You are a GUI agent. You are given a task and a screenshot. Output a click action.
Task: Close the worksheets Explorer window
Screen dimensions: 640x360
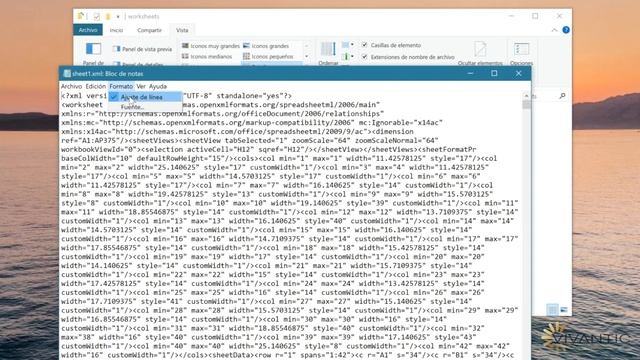coord(559,16)
